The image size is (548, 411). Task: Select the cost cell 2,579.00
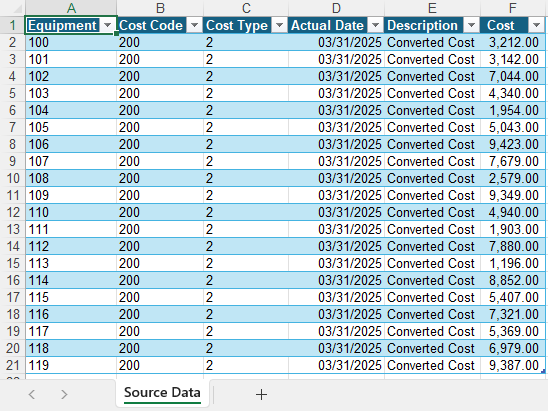click(x=513, y=178)
